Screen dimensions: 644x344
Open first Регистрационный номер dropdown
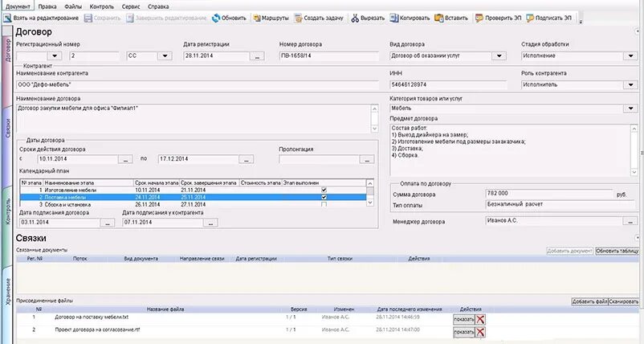(55, 56)
